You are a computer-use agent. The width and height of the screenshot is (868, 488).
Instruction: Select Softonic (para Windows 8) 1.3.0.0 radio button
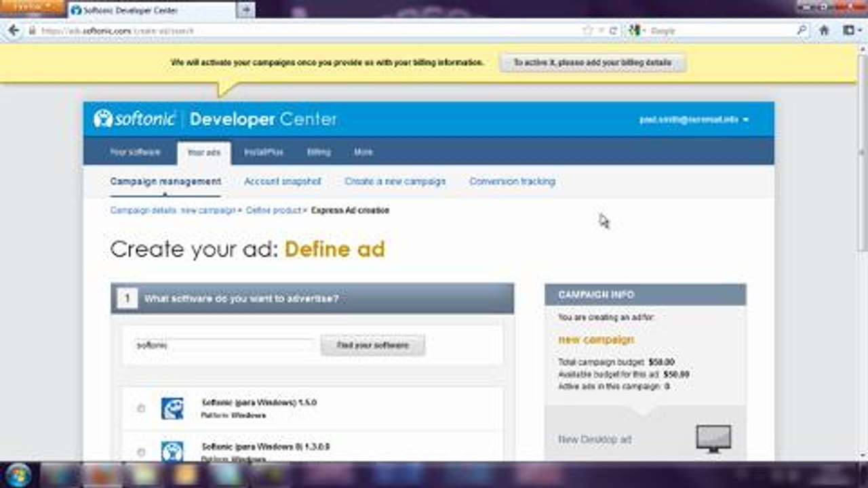point(141,452)
